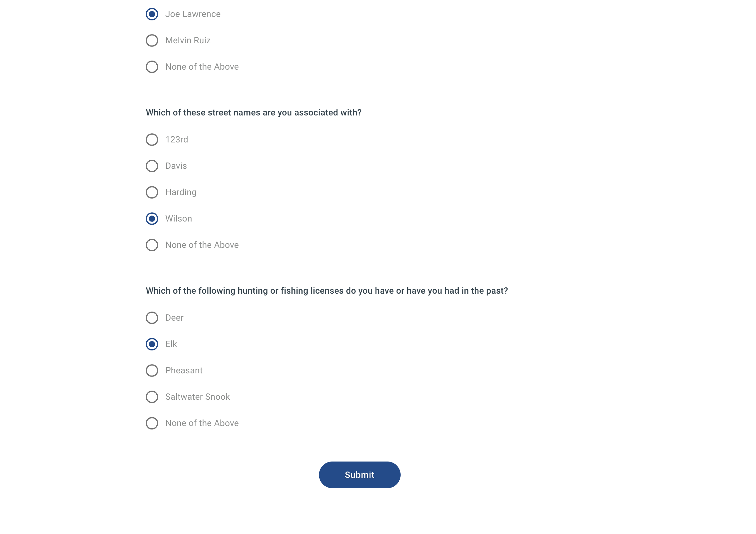The width and height of the screenshot is (756, 534).
Task: Click the hunting or fishing licenses question
Action: tap(327, 291)
